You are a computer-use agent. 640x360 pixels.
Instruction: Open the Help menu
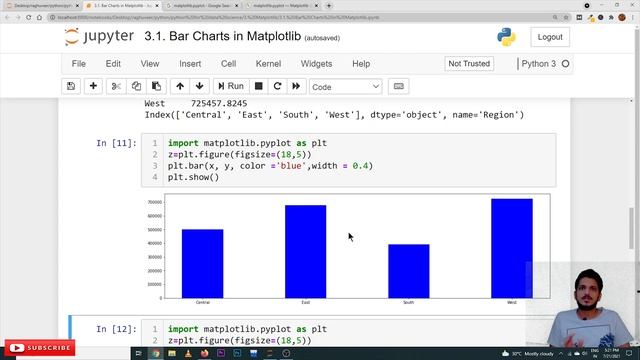361,64
